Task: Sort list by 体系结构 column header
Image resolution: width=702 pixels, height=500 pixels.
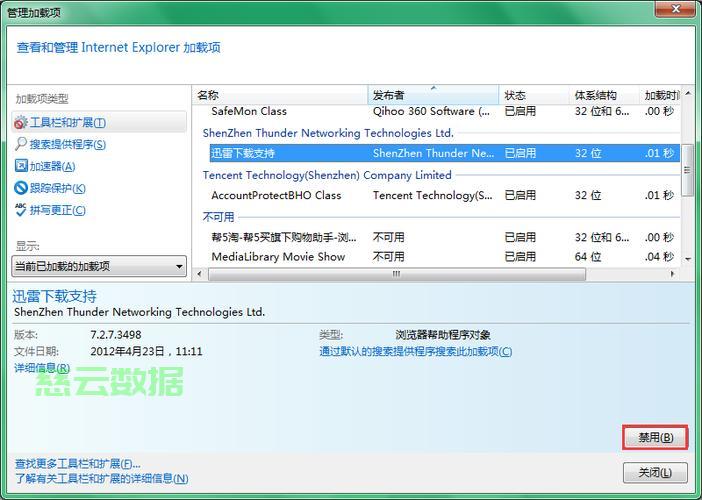Action: click(604, 95)
